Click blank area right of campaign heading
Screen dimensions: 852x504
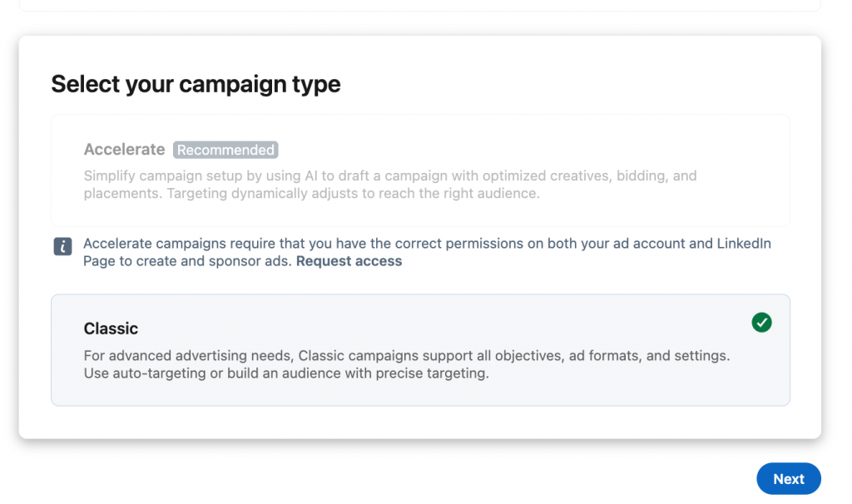pos(582,84)
